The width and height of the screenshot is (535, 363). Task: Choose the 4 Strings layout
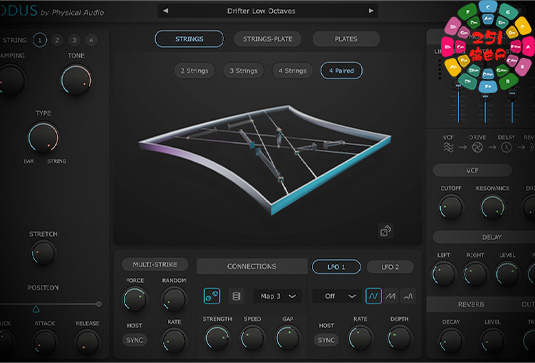292,71
